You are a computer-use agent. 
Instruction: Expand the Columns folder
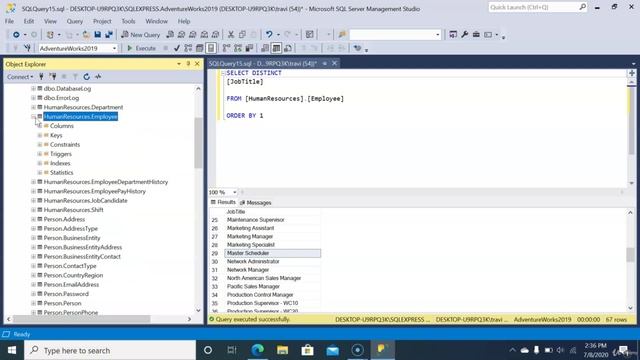coord(40,126)
